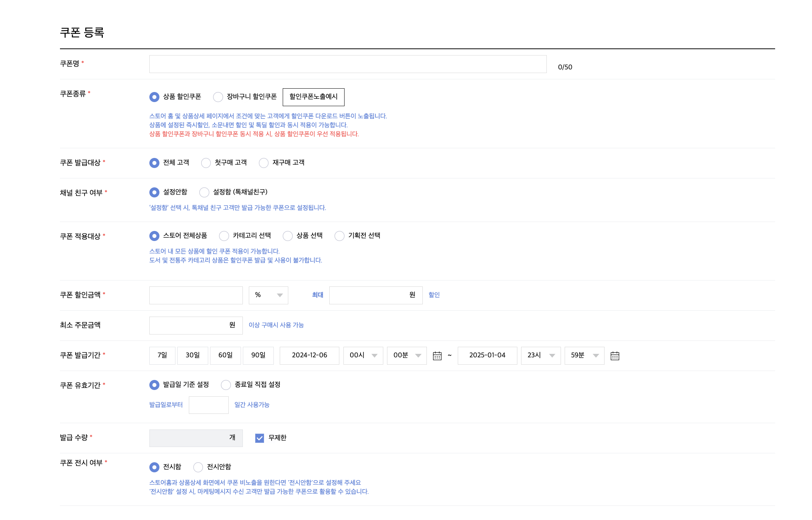The height and width of the screenshot is (520, 812).
Task: Select 종료일 직접 설정 option
Action: coord(226,385)
